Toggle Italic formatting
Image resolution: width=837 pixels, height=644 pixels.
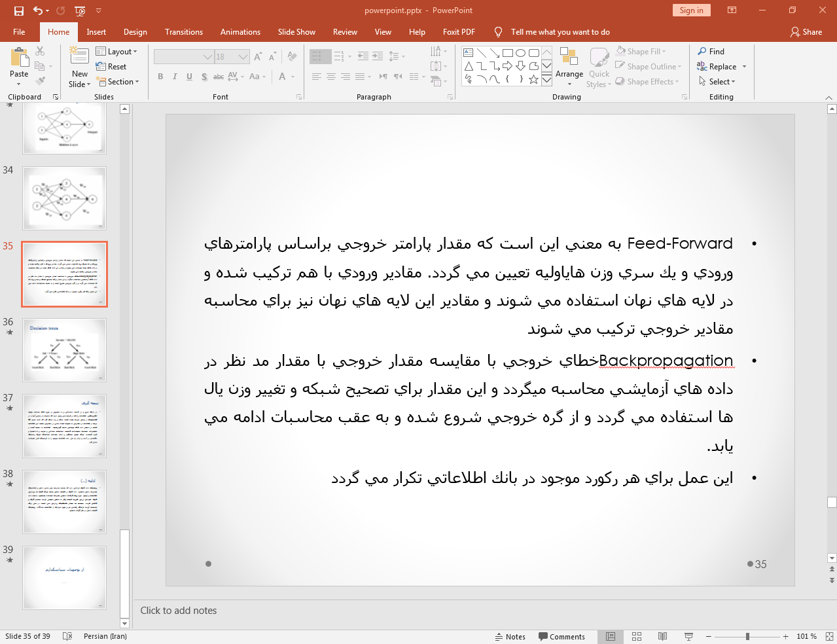click(x=175, y=77)
